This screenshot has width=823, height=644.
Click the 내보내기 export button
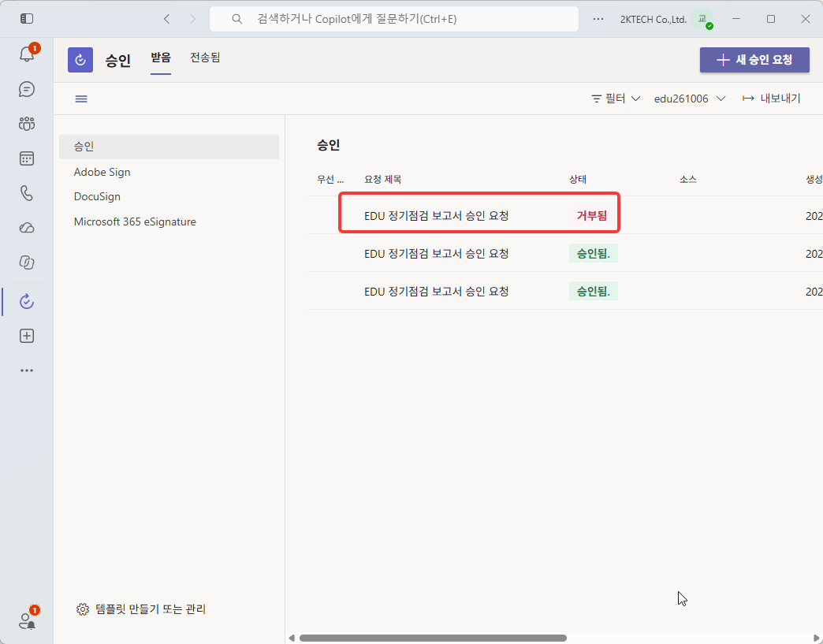click(772, 99)
